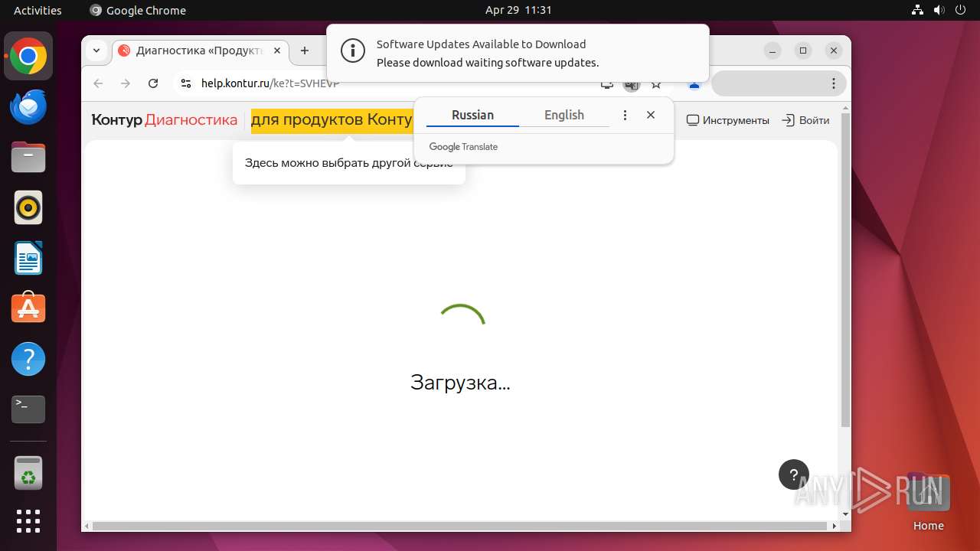Open the Help icon in the dock

pyautogui.click(x=28, y=359)
